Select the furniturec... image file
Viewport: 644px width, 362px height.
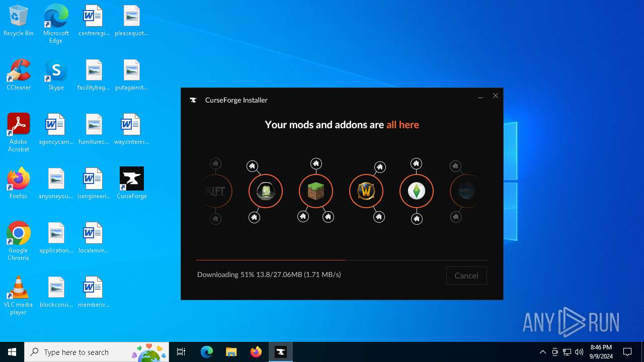(94, 129)
